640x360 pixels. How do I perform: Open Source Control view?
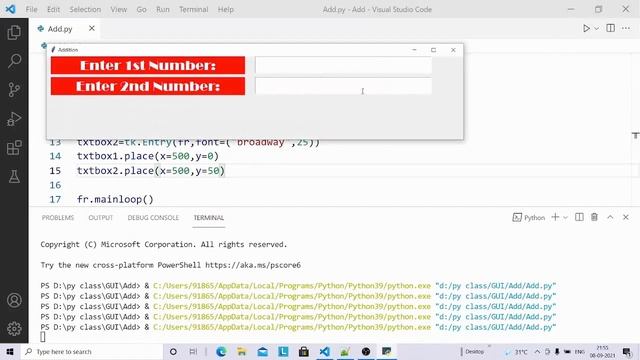[14, 90]
